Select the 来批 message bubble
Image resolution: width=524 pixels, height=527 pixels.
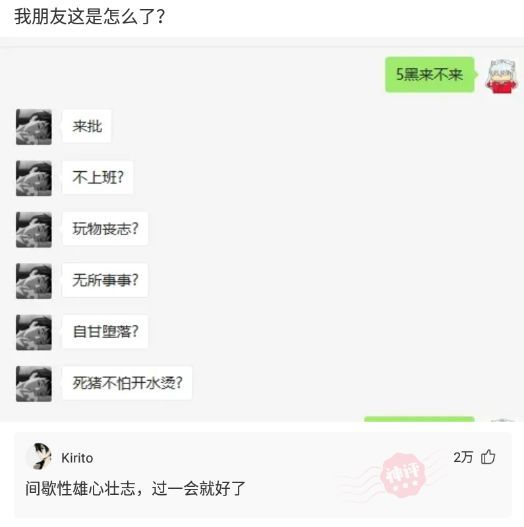(x=87, y=126)
